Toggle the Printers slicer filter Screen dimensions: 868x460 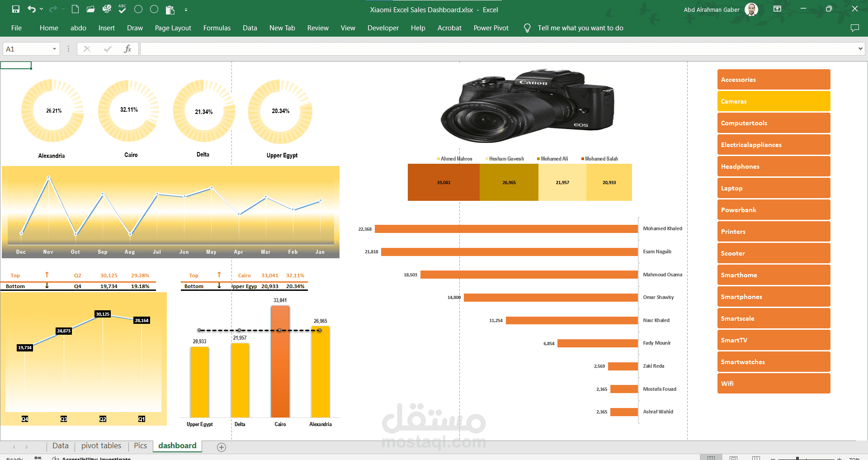point(774,232)
